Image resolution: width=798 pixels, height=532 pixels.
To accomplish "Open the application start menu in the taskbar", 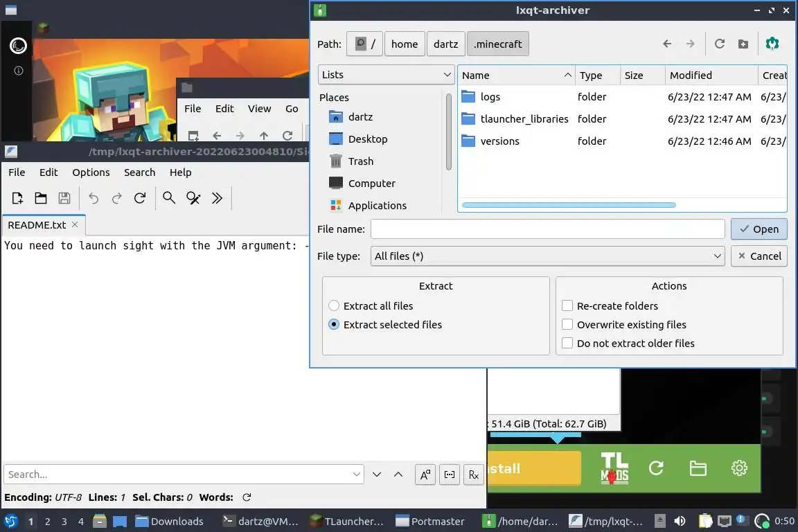I will [x=10, y=521].
